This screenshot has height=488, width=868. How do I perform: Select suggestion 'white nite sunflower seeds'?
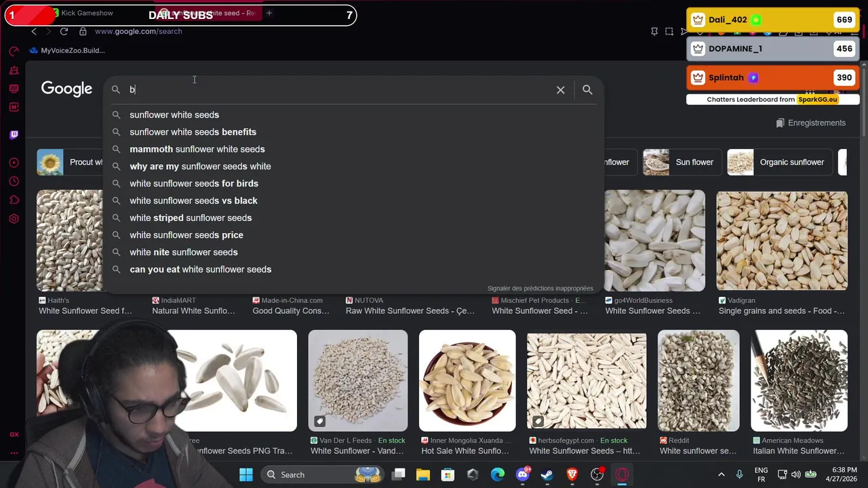coord(353,252)
